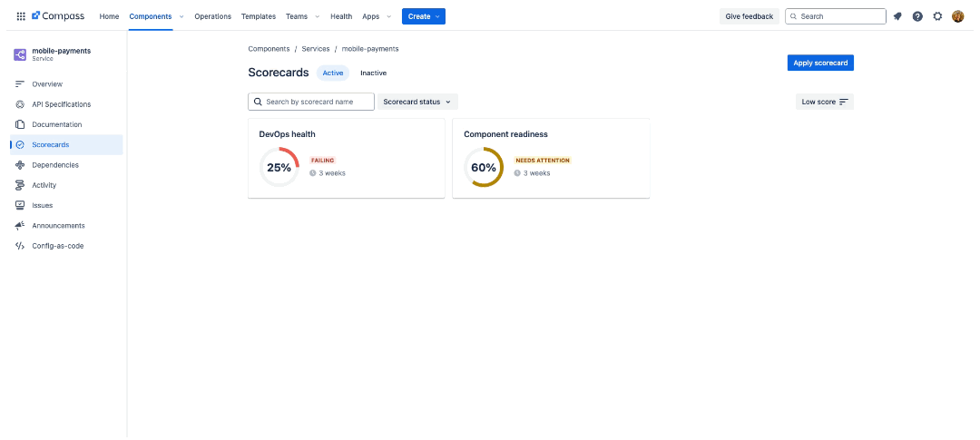
Task: Toggle the Low score sort order
Action: [x=824, y=102]
